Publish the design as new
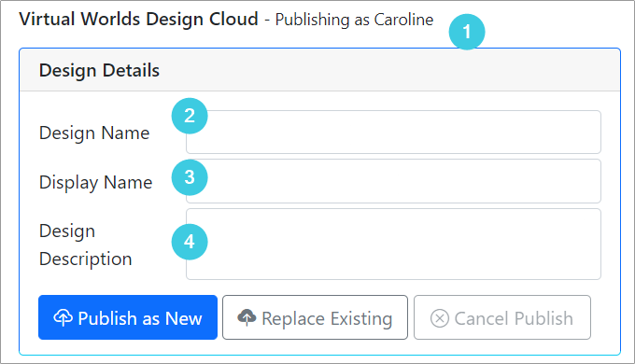This screenshot has height=364, width=635. pyautogui.click(x=128, y=317)
